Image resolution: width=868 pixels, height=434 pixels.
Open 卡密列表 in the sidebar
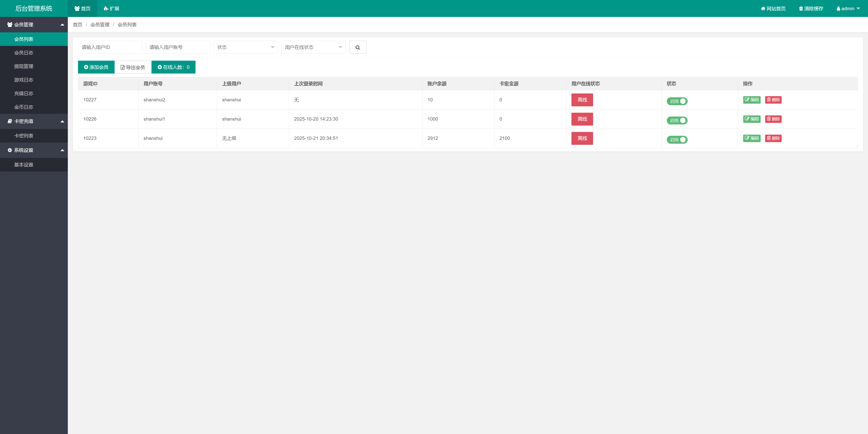(x=24, y=136)
